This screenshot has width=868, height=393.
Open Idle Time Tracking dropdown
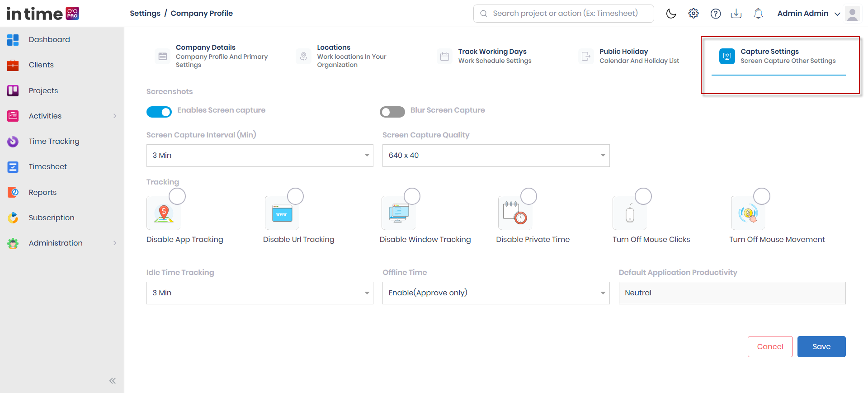[x=260, y=293]
